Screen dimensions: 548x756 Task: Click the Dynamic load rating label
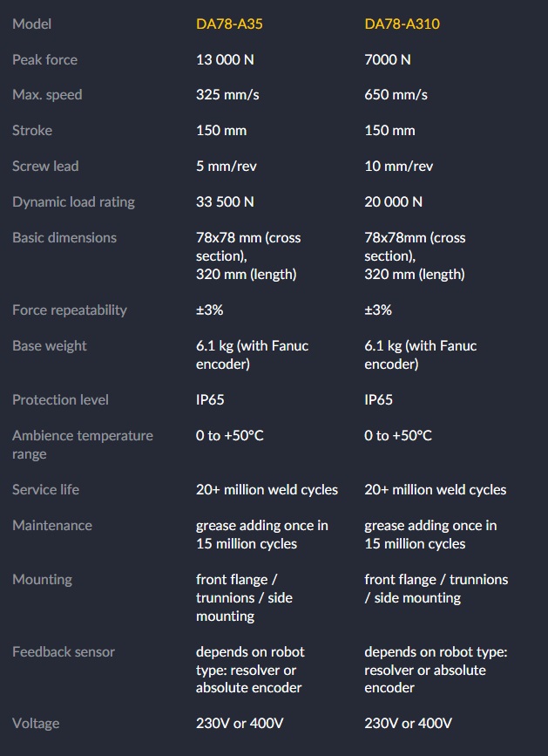click(73, 201)
